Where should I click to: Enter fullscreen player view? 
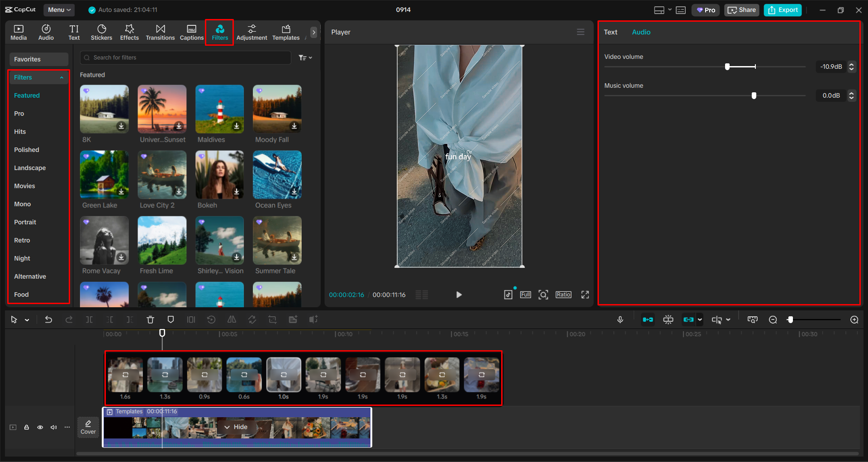click(585, 295)
